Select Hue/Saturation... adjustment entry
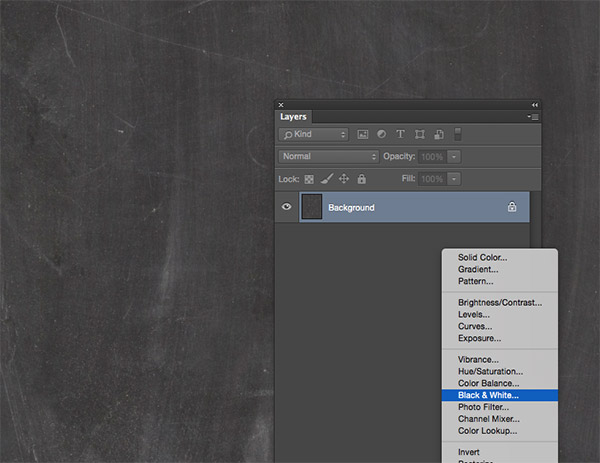 [489, 371]
